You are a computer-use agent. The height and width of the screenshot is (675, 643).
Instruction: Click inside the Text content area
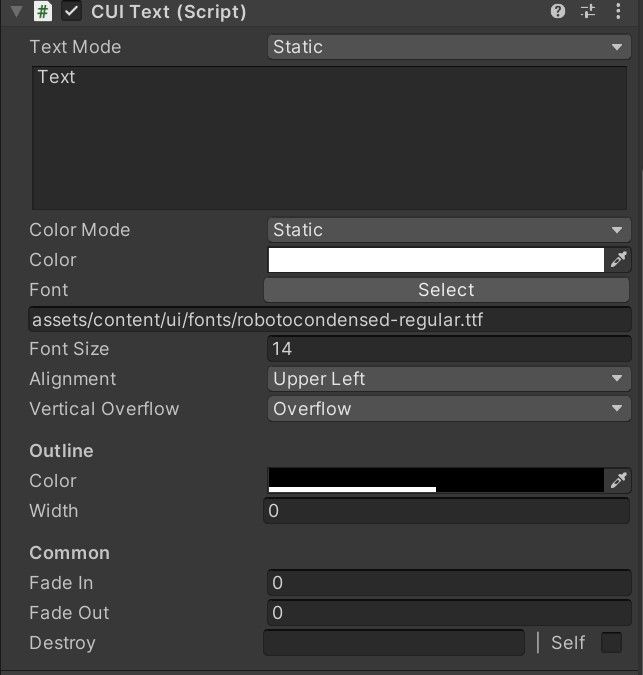329,138
